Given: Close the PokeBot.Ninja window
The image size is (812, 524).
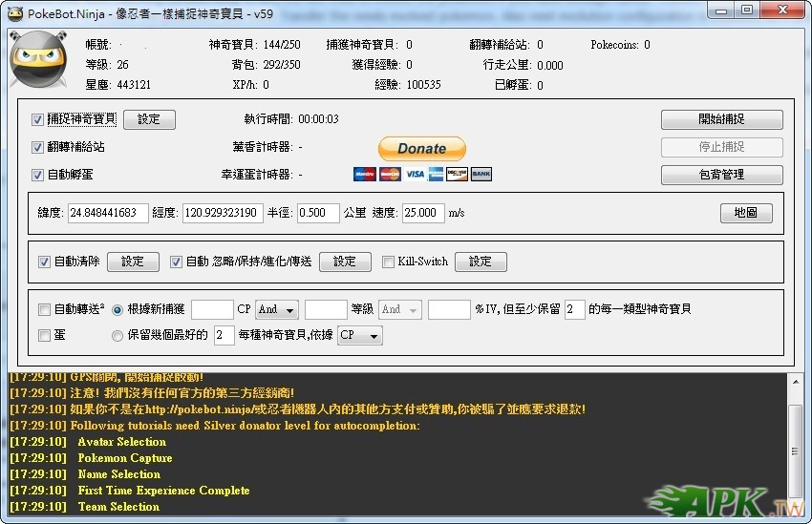Looking at the screenshot, I should (782, 10).
